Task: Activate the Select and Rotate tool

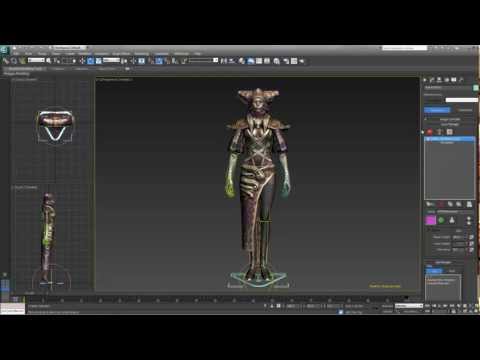Action: [x=90, y=61]
